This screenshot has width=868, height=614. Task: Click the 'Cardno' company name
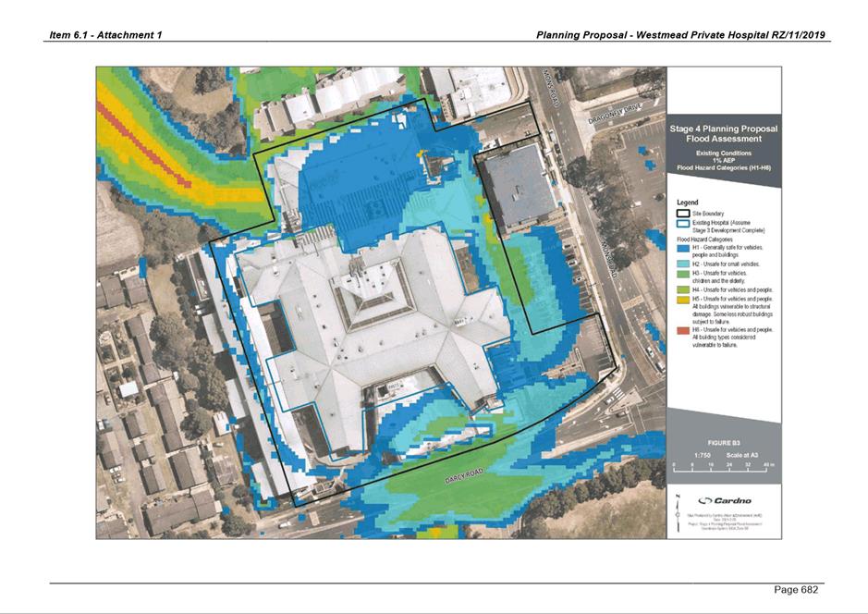[732, 500]
